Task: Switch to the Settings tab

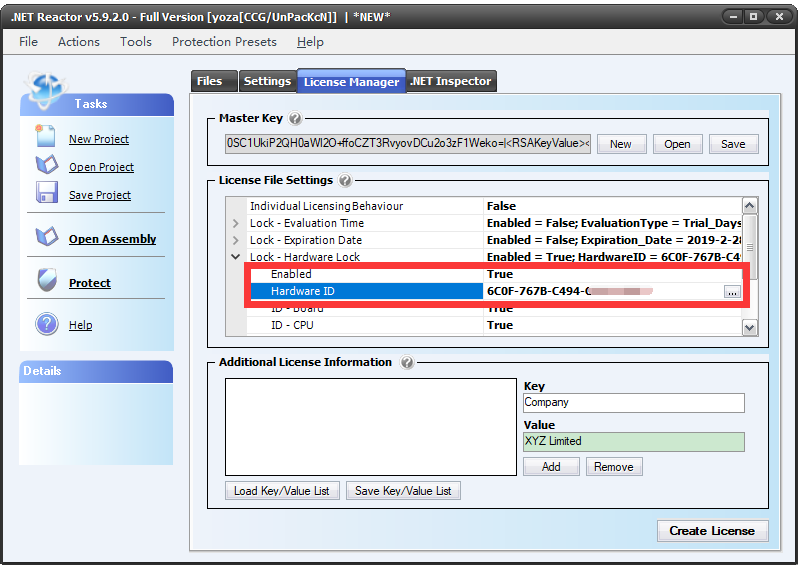Action: pos(268,81)
